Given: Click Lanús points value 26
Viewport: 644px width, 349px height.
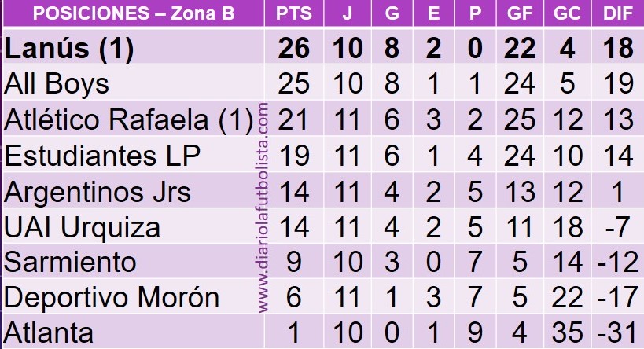Looking at the screenshot, I should (x=293, y=48).
